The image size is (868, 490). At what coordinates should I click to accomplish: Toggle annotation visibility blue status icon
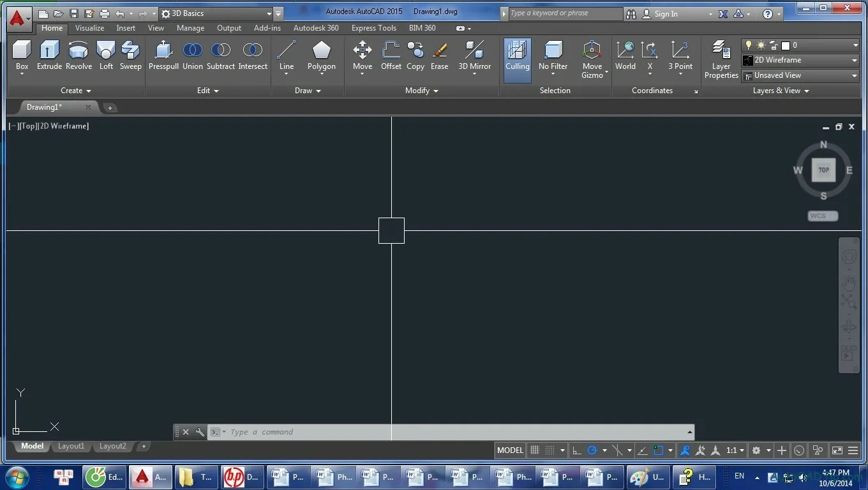[x=685, y=450]
